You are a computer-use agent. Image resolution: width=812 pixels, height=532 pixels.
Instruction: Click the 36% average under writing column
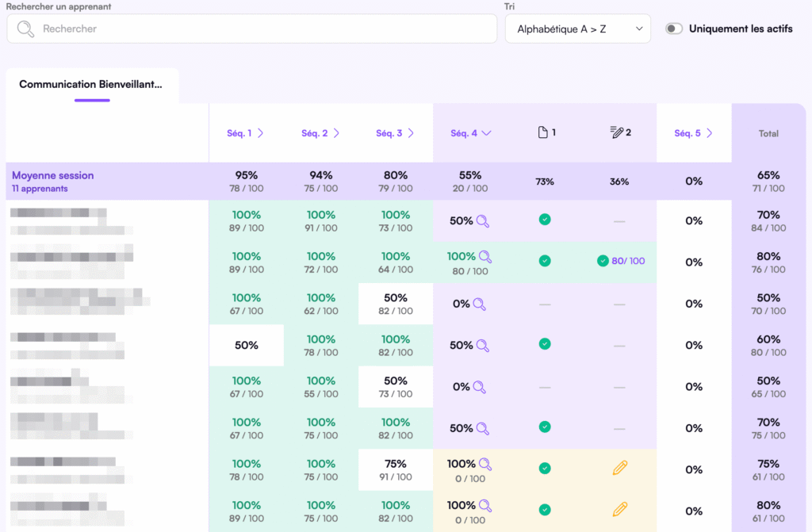pos(619,182)
